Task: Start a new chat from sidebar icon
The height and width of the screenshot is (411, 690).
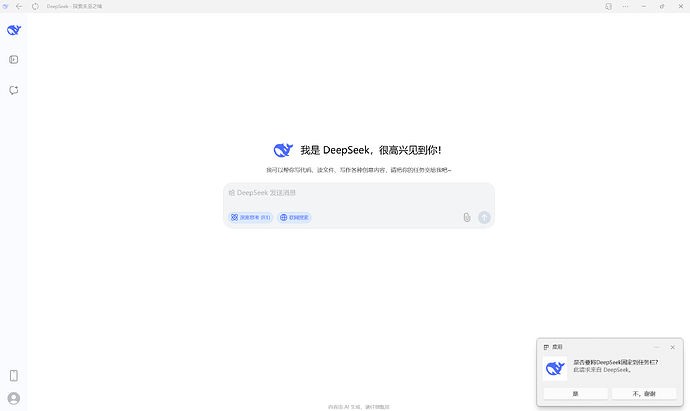Action: [14, 90]
